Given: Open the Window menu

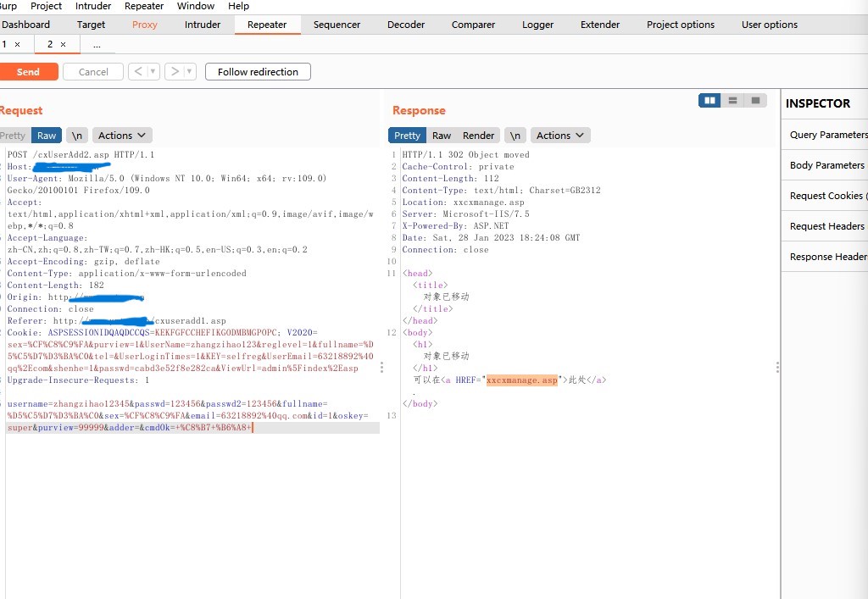Looking at the screenshot, I should (x=196, y=6).
